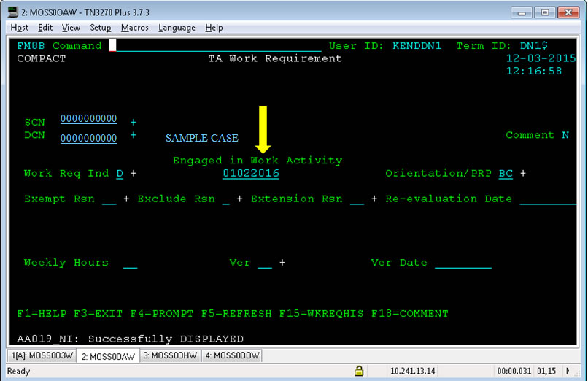Screen dimensions: 588x381
Task: Click the Engaged in Work Activity date 01022016
Action: click(251, 174)
